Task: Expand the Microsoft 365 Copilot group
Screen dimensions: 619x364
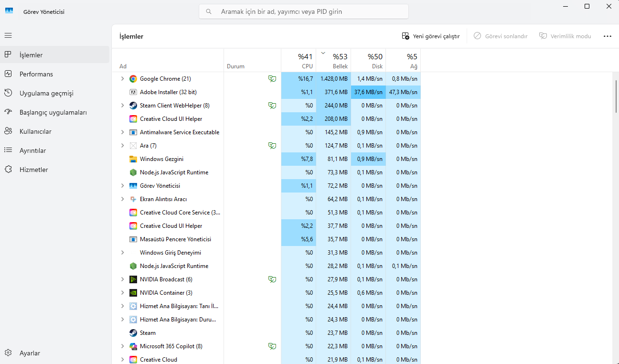Action: [x=122, y=346]
